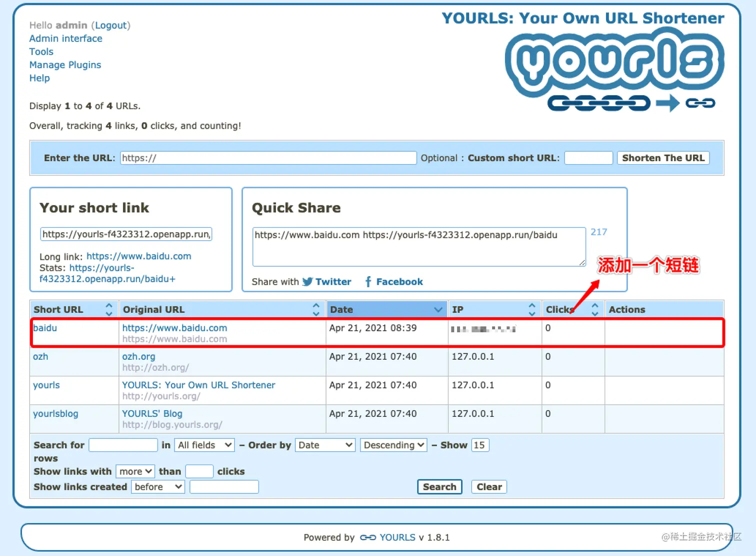Open the ozh.org original URL link
Screen dimensions: 756x556
pyautogui.click(x=138, y=356)
